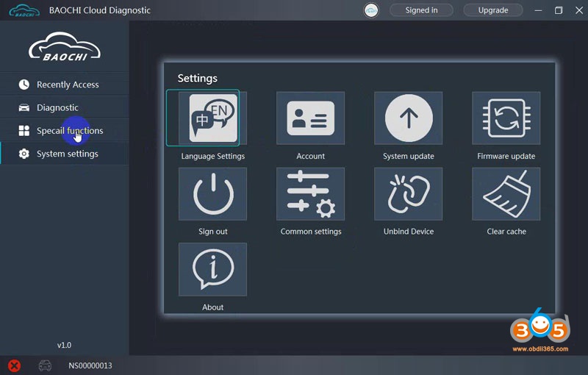Select the System update label text
588x375 pixels.
(409, 156)
